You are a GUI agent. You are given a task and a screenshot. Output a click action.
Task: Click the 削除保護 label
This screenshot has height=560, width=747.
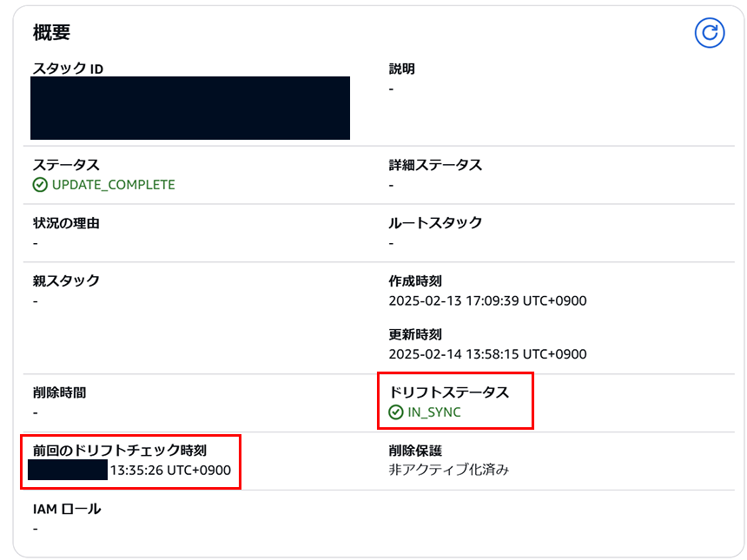click(x=415, y=451)
